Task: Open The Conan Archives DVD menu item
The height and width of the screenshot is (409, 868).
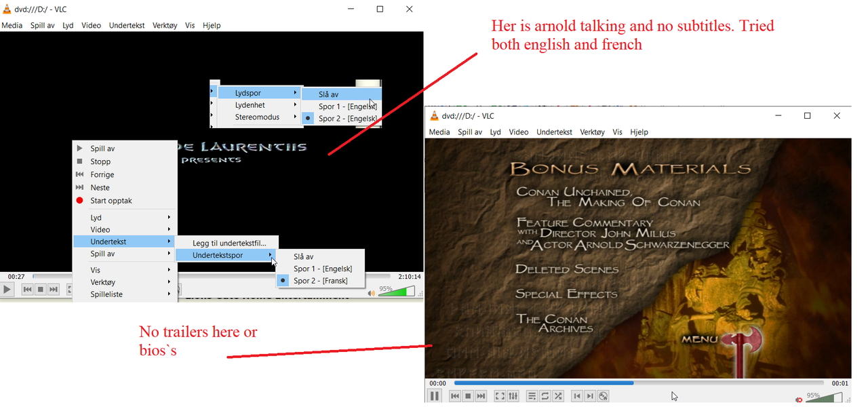Action: (x=555, y=324)
